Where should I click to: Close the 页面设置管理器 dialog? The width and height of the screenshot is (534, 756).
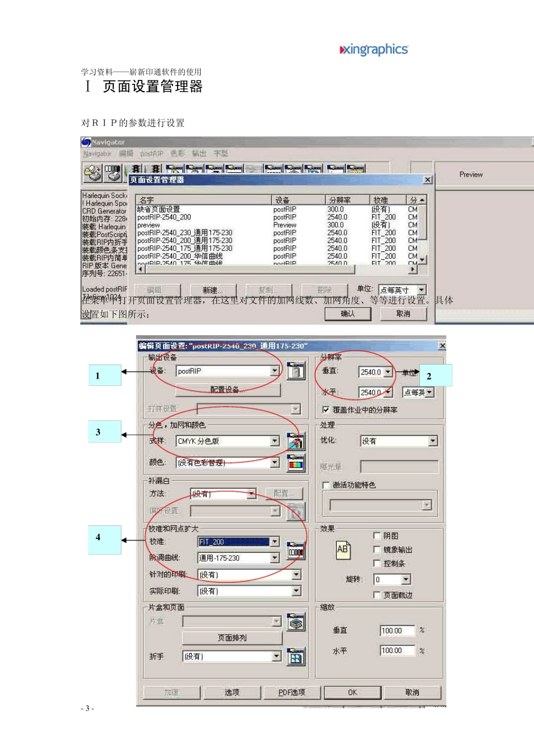427,179
